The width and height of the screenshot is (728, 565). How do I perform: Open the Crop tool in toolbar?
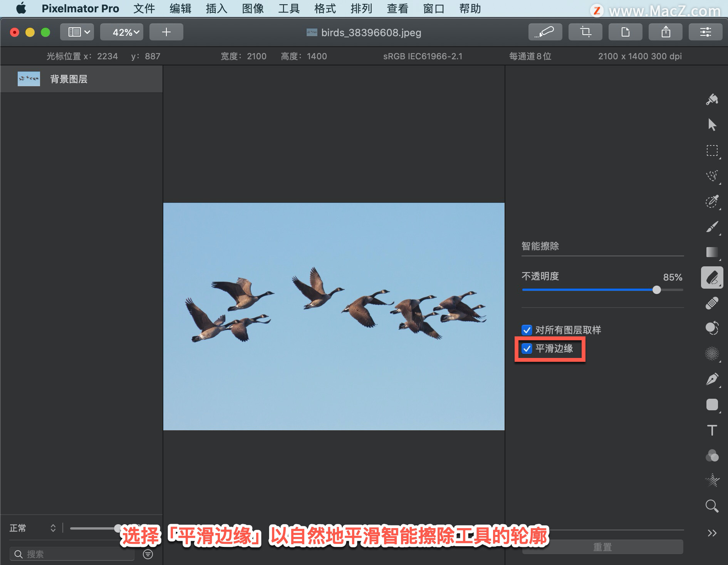click(x=585, y=32)
